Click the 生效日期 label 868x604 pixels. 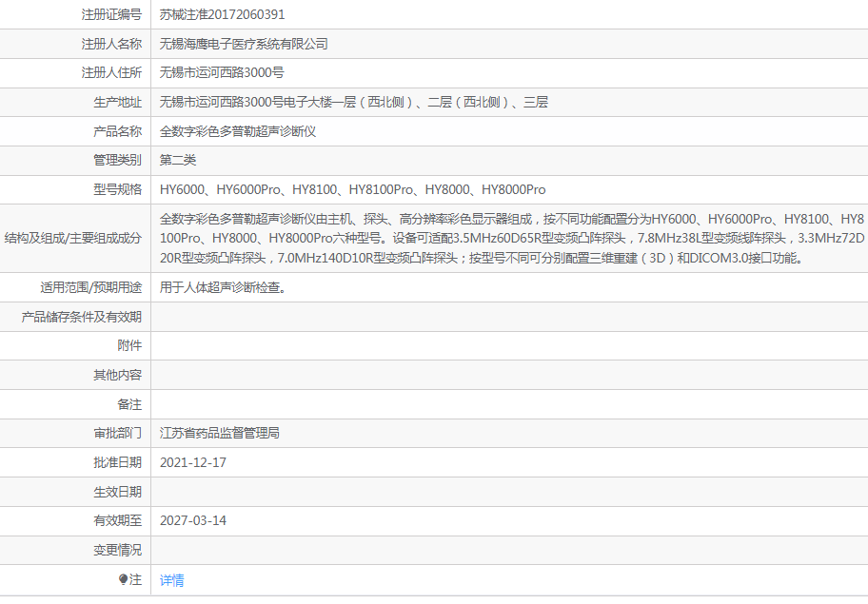pos(117,492)
